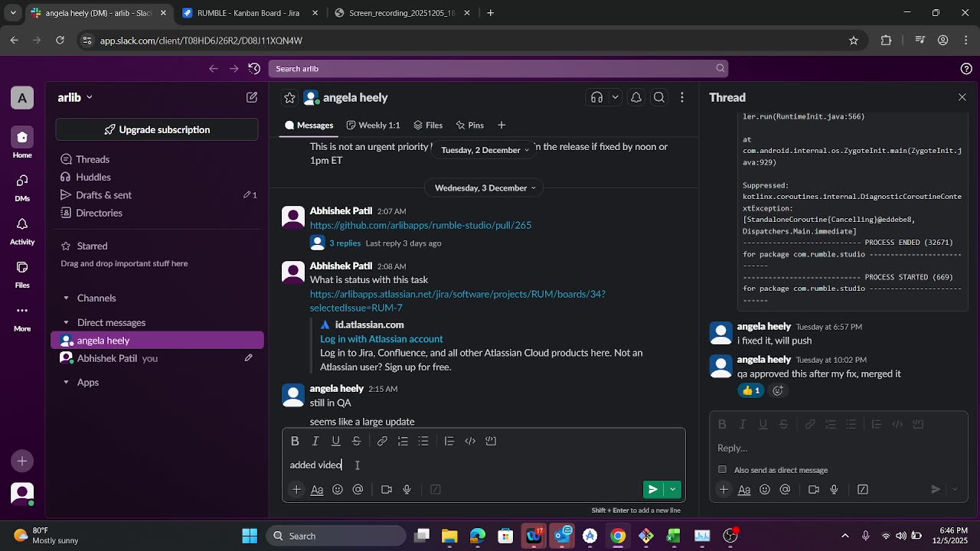Collapse the Direct messages section
Screen dimensions: 980x551
[66, 323]
